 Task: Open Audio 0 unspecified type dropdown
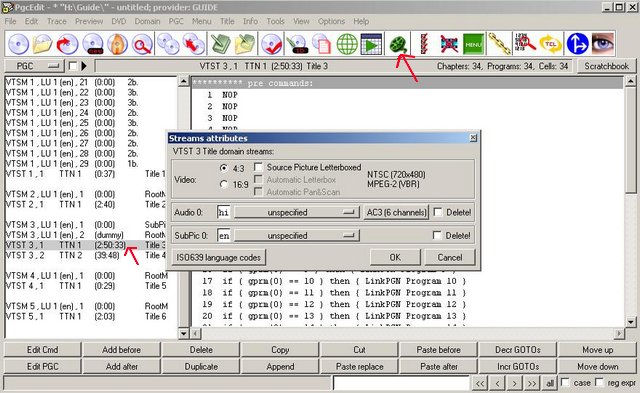pyautogui.click(x=297, y=212)
